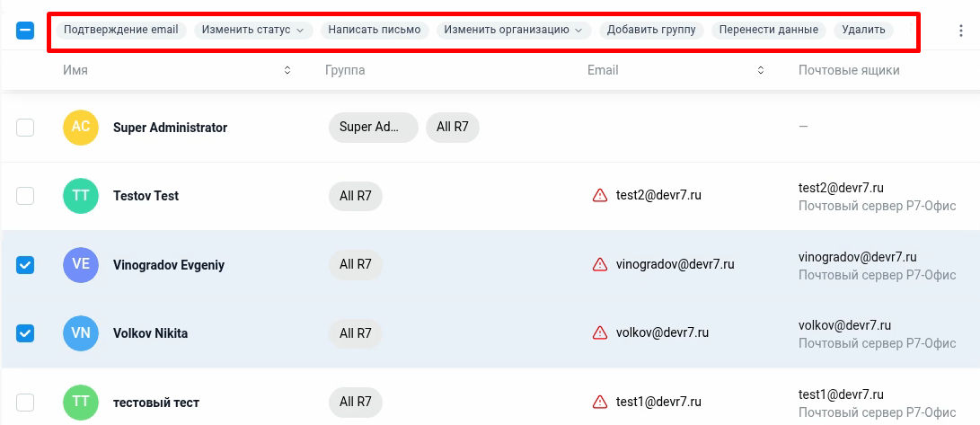The height and width of the screenshot is (425, 980).
Task: Sort by the Имя column arrows
Action: click(287, 71)
